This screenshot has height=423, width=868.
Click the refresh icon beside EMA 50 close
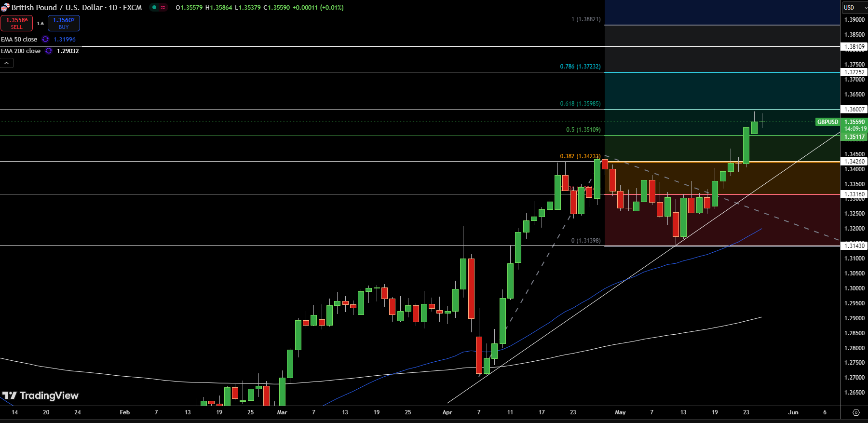[x=45, y=40]
